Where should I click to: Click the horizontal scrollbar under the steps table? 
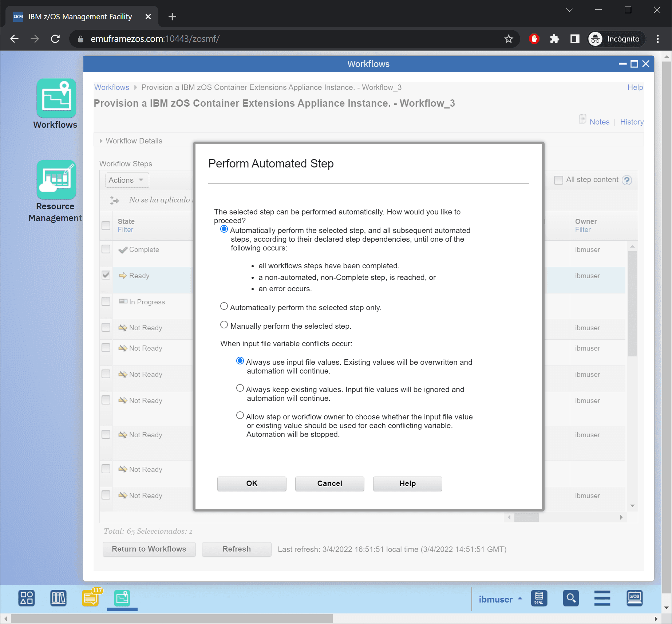point(526,517)
